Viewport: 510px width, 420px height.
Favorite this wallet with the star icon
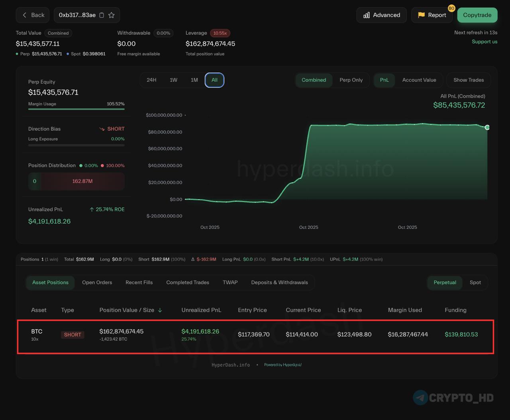[112, 15]
